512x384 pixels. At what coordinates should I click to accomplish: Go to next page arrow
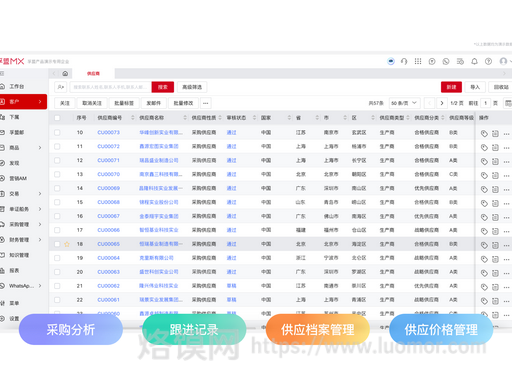pos(442,103)
